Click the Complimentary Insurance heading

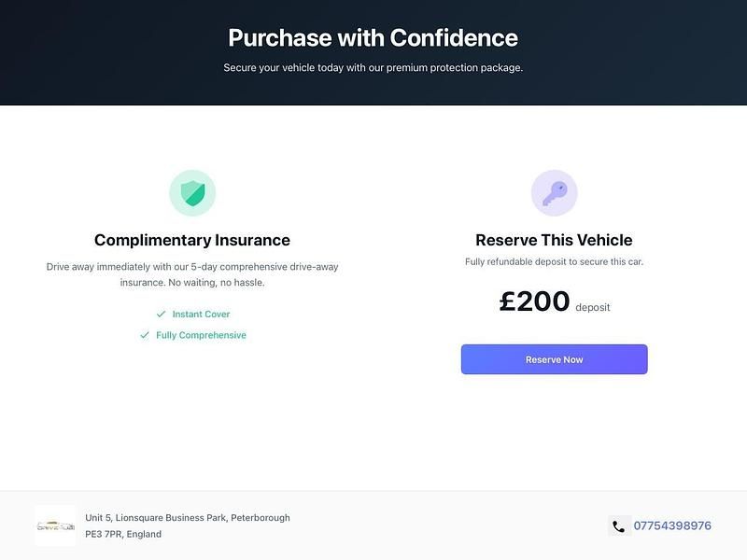coord(192,240)
